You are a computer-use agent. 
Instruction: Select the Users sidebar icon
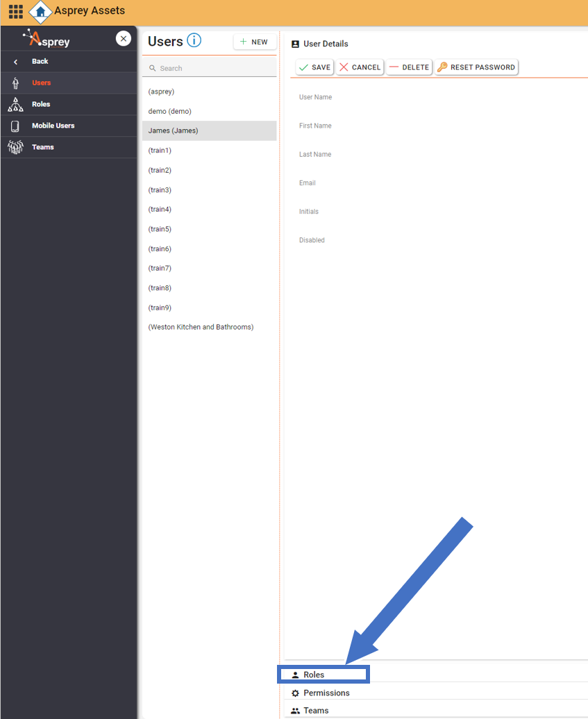click(x=15, y=83)
